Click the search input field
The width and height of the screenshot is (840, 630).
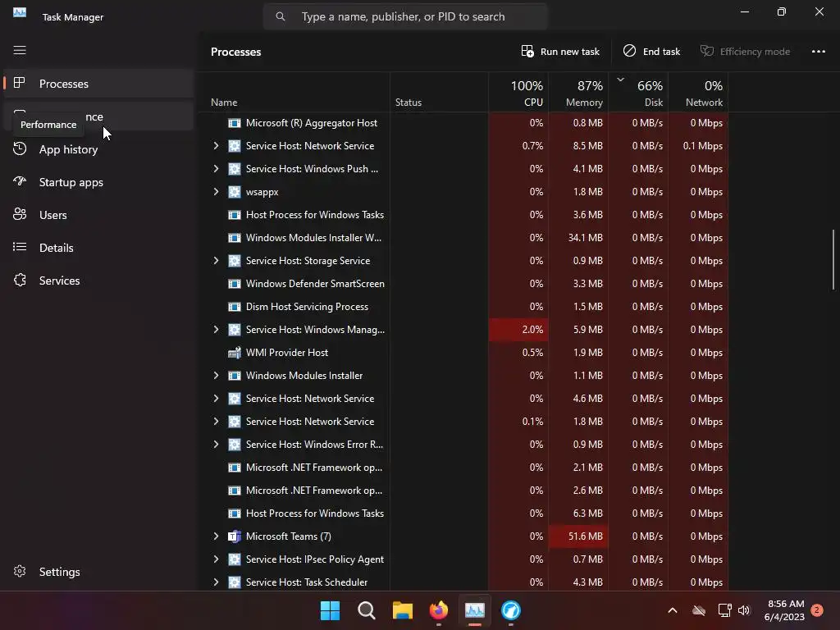point(405,16)
